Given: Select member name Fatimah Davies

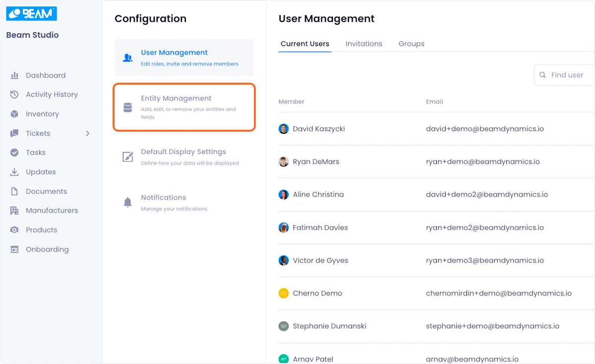Looking at the screenshot, I should coord(320,227).
